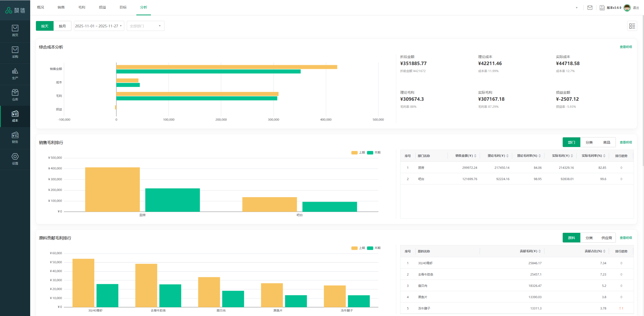
Task: Click the list layout icon at top right
Action: (x=632, y=26)
